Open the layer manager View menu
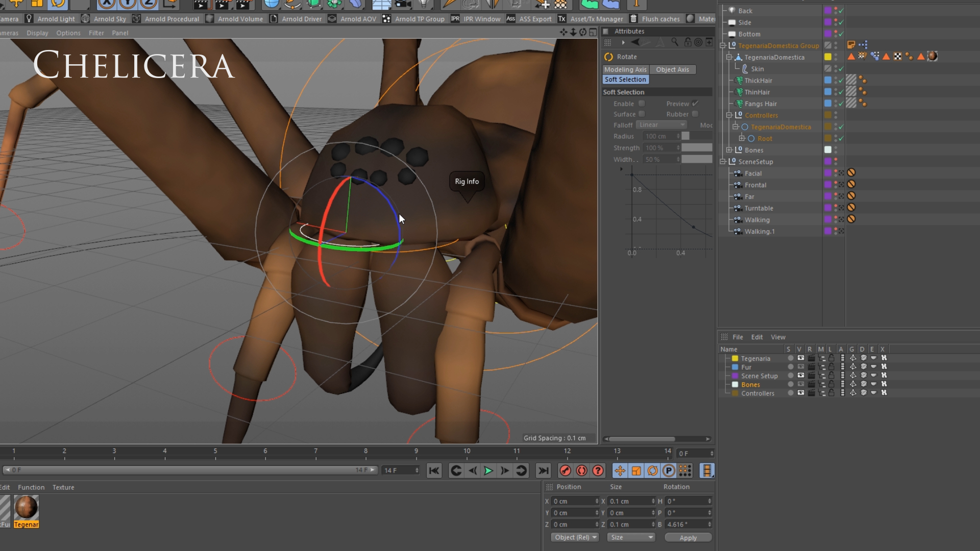The width and height of the screenshot is (980, 551). point(778,337)
